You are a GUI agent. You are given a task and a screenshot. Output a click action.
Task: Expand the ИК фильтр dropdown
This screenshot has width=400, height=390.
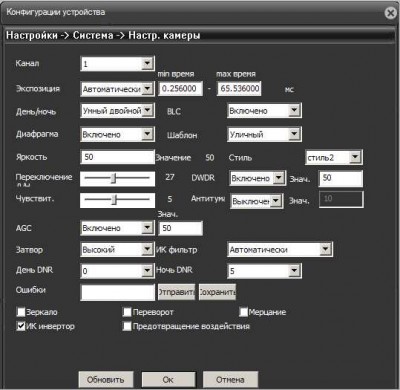(x=280, y=249)
